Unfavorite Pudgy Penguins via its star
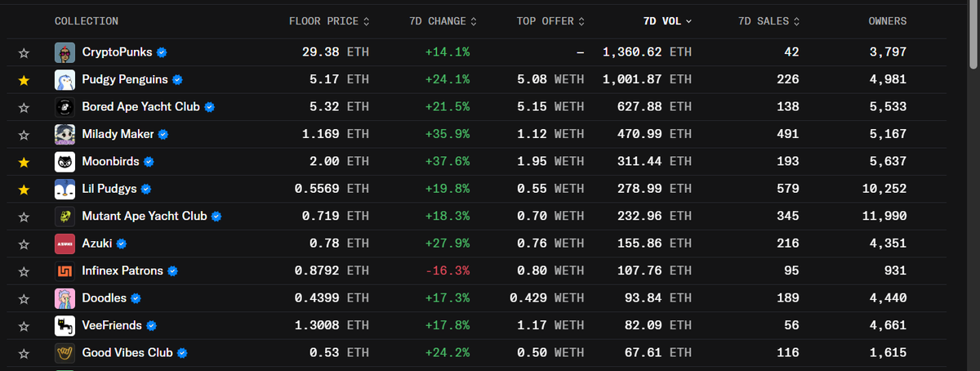The image size is (980, 371). [x=24, y=80]
